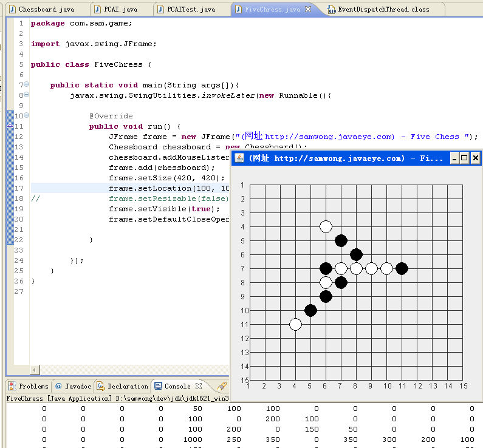483x448 pixels.
Task: Collapse the code fold at line 8
Action: pyautogui.click(x=26, y=95)
